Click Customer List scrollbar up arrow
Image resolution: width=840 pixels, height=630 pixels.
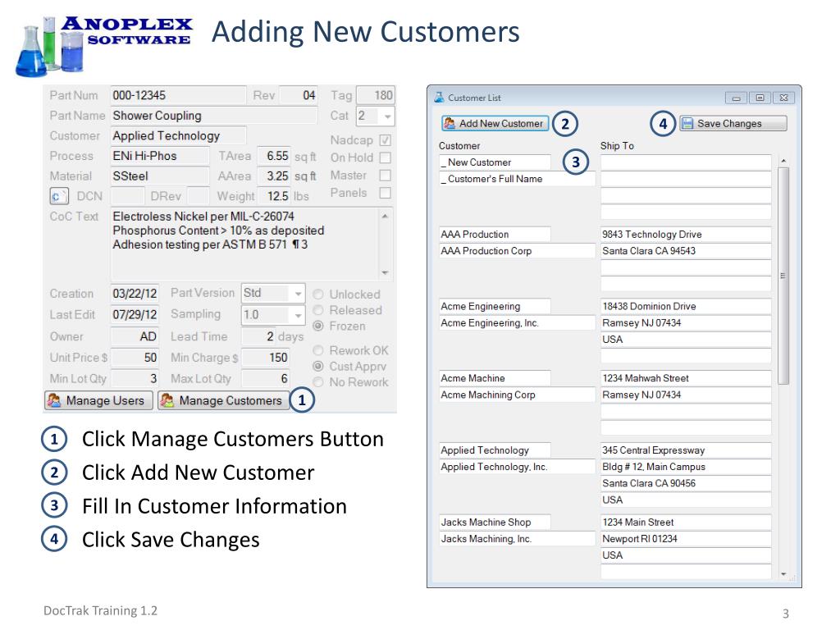[783, 161]
